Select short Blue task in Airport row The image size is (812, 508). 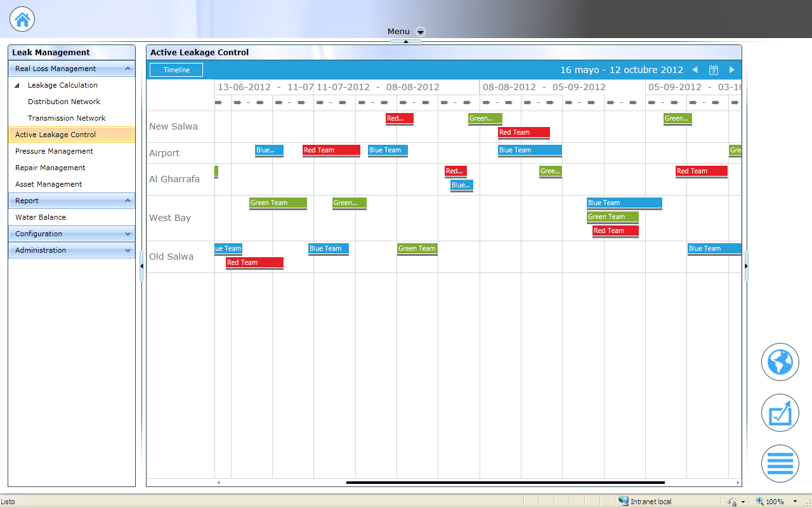click(269, 150)
